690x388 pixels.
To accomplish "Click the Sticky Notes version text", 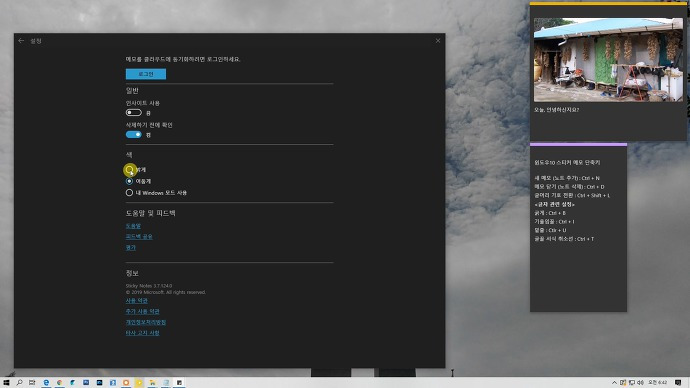I will pyautogui.click(x=149, y=286).
